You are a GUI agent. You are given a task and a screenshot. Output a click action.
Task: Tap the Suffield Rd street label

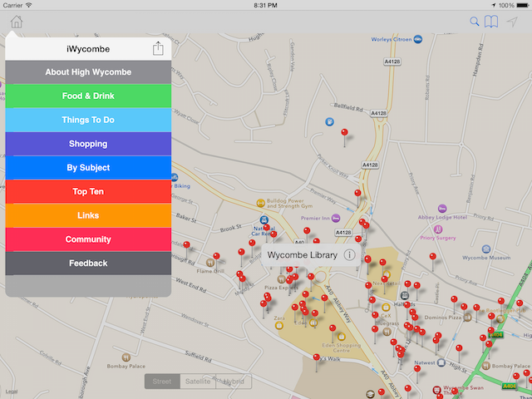tap(199, 357)
